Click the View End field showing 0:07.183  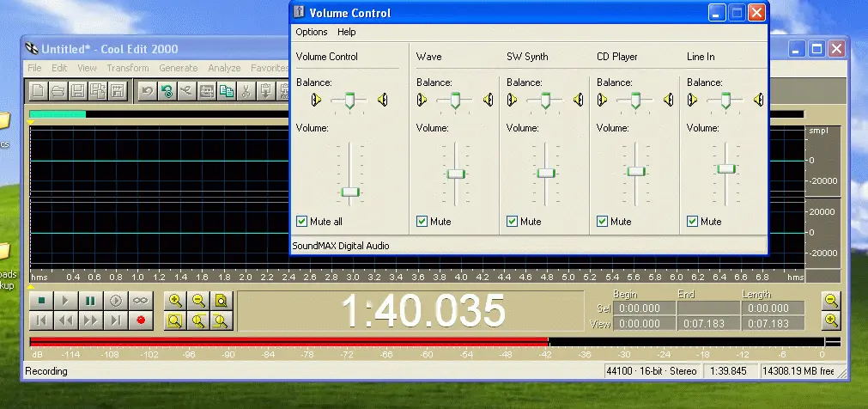(708, 324)
